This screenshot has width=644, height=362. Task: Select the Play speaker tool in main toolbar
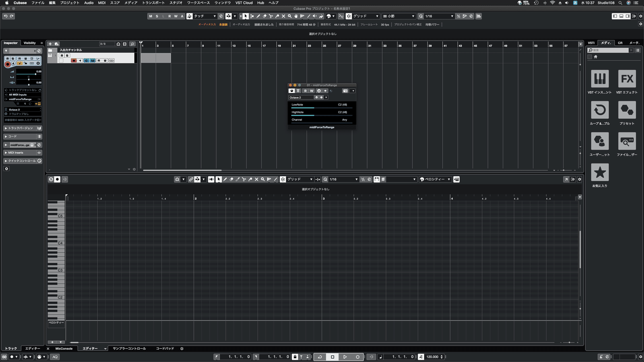point(315,16)
